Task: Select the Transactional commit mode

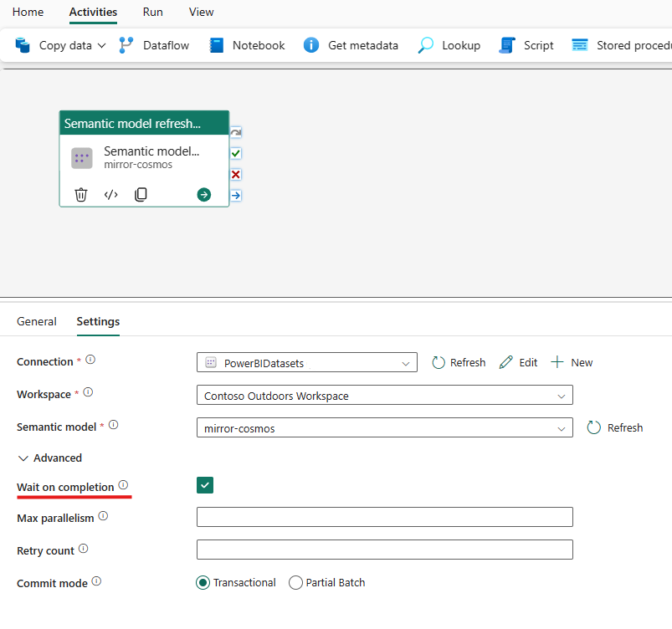Action: (202, 582)
